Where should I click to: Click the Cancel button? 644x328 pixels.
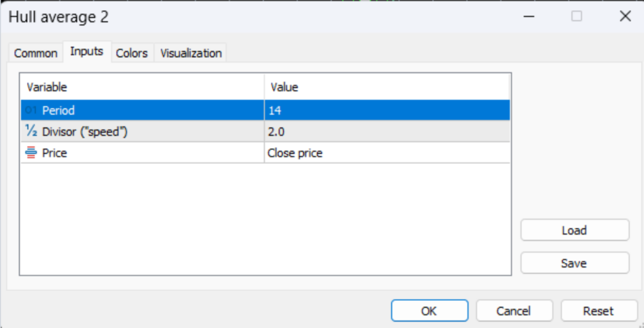click(x=514, y=310)
